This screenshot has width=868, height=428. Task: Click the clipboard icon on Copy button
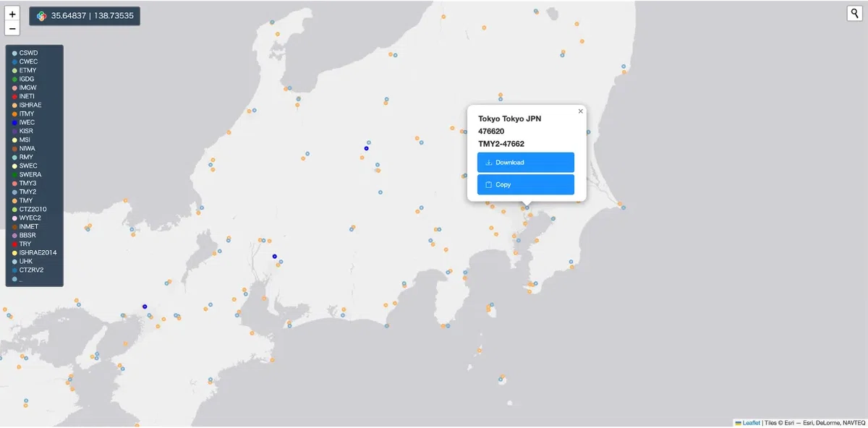coord(489,184)
